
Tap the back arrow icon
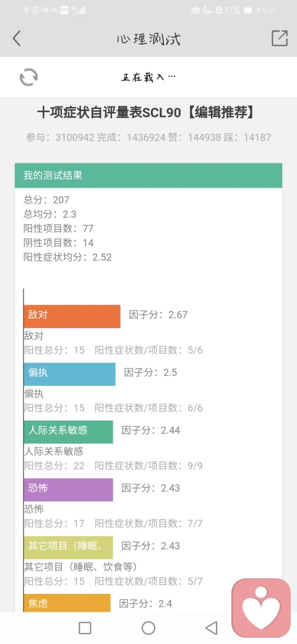(x=17, y=38)
